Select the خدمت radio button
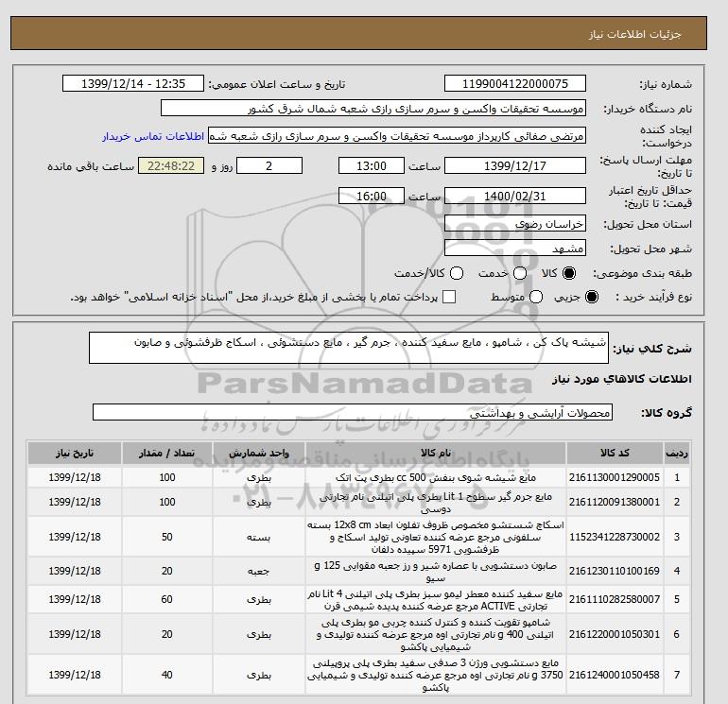The width and height of the screenshot is (728, 704). tap(520, 273)
